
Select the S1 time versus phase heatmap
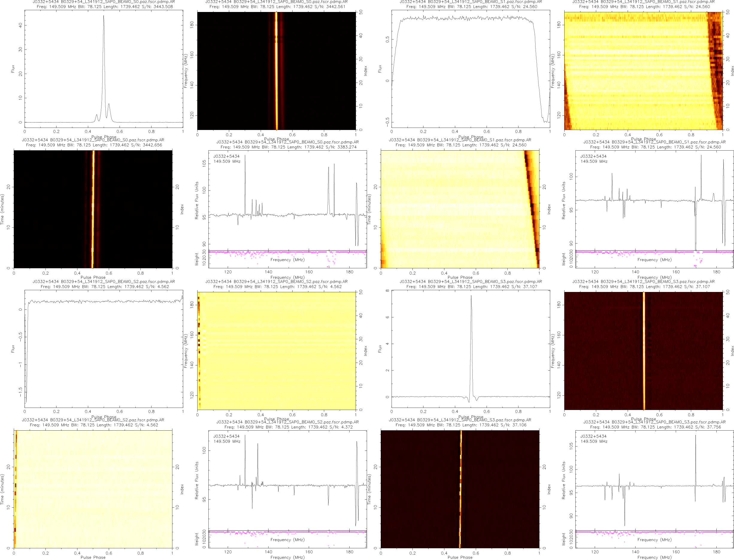[460, 209]
